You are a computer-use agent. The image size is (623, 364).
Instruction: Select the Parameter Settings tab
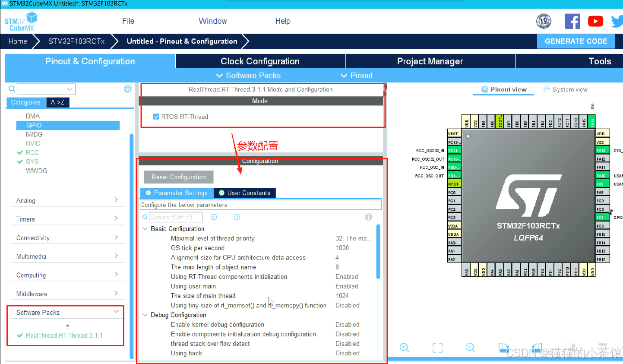pyautogui.click(x=177, y=193)
